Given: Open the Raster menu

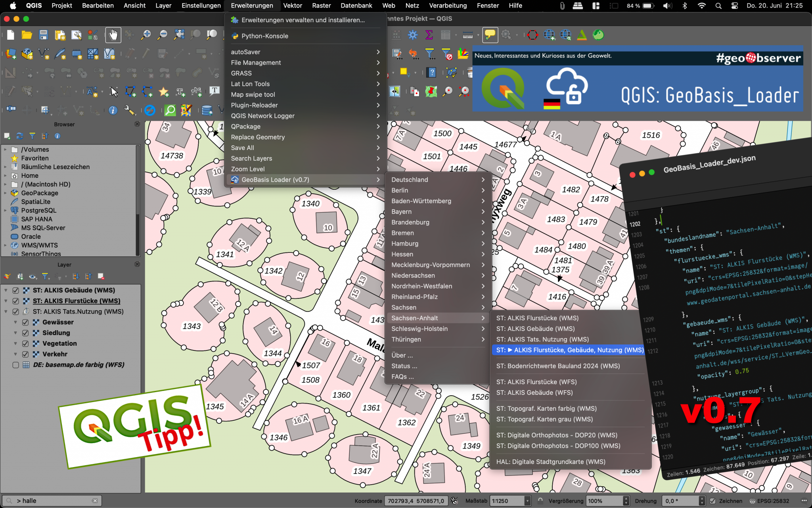Looking at the screenshot, I should coord(321,6).
